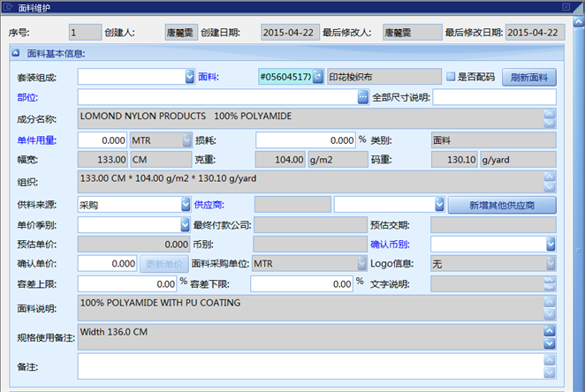The height and width of the screenshot is (392, 585).
Task: Click up arrow in 成分名称 field
Action: [550, 113]
